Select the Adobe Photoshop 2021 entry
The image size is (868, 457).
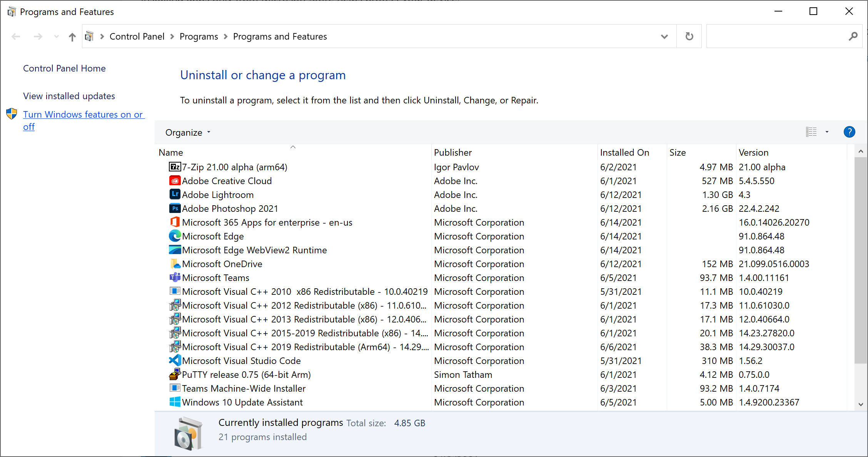point(230,208)
